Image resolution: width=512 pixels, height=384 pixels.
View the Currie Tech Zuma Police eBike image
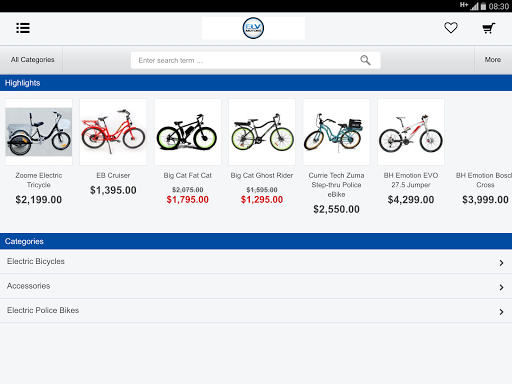[x=336, y=132]
